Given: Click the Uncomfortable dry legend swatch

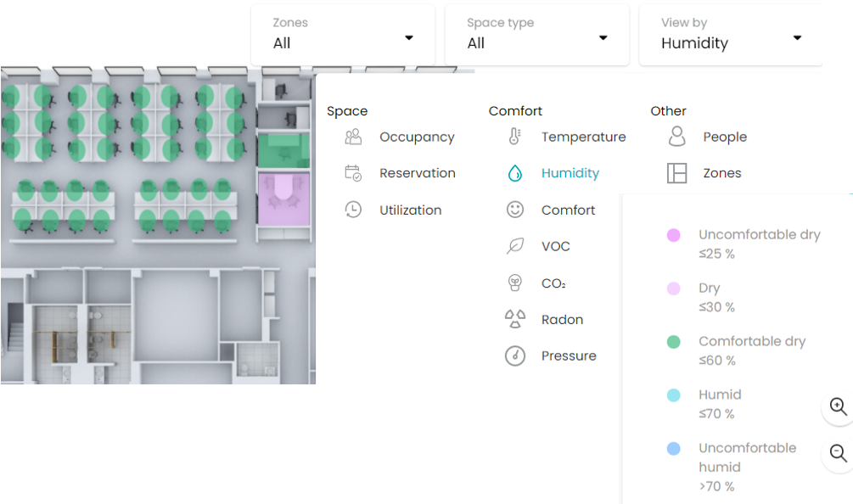Looking at the screenshot, I should click(673, 235).
